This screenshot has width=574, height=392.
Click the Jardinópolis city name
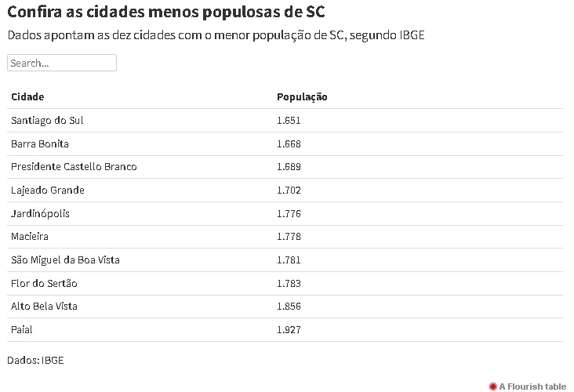(x=41, y=213)
